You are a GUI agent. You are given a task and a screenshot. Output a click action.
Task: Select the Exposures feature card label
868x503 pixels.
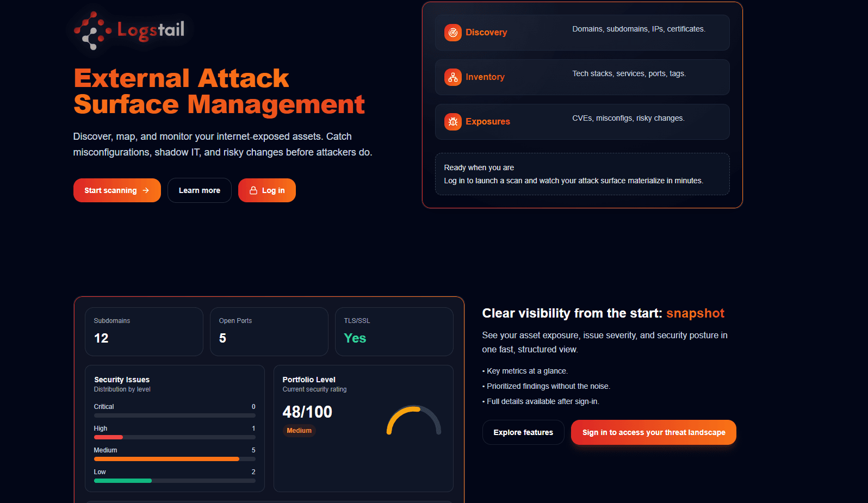click(488, 122)
